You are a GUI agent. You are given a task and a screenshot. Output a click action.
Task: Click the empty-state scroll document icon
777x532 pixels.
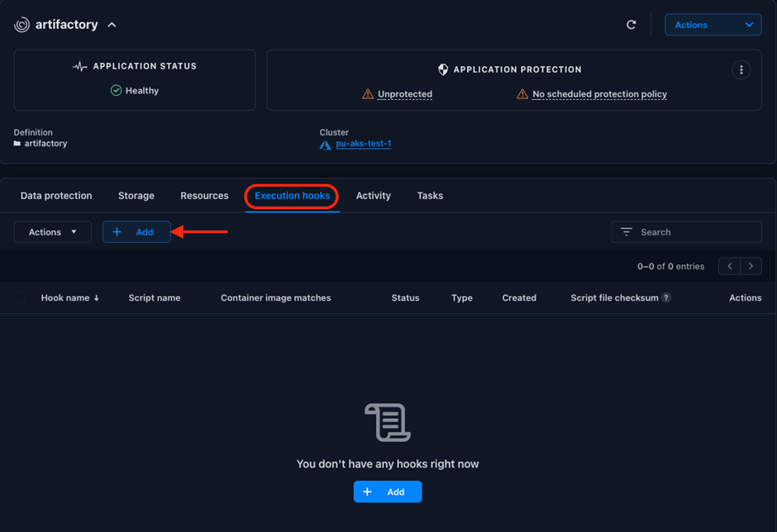(388, 422)
